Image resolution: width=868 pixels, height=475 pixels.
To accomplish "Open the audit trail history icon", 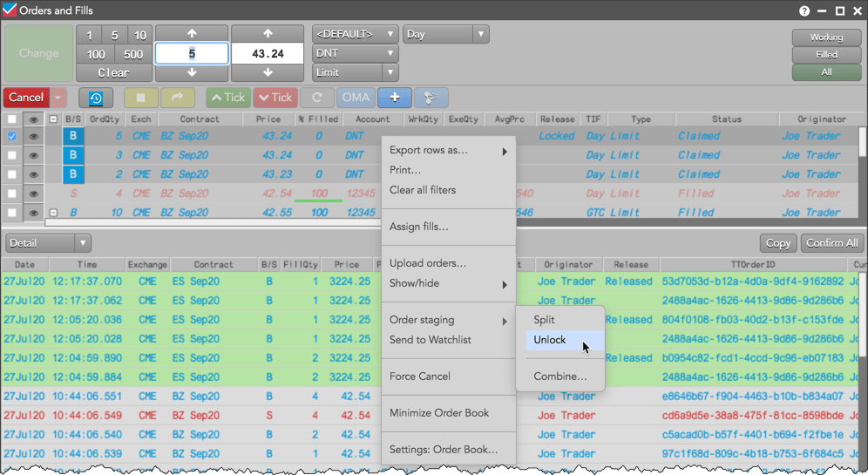I will click(x=96, y=98).
